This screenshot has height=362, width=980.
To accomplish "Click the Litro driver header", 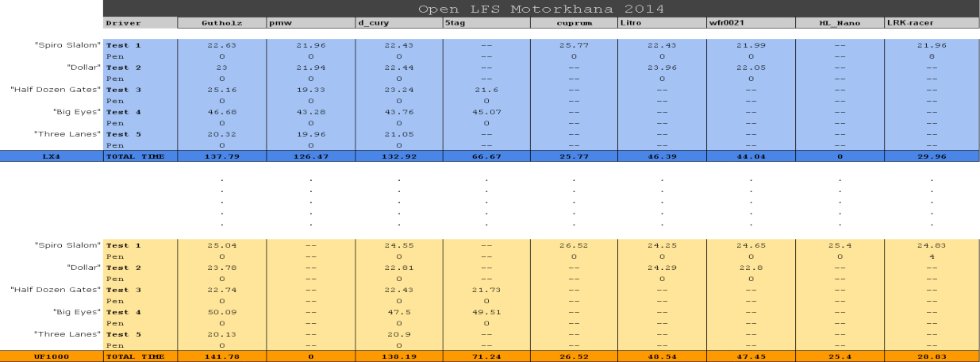I will (661, 23).
